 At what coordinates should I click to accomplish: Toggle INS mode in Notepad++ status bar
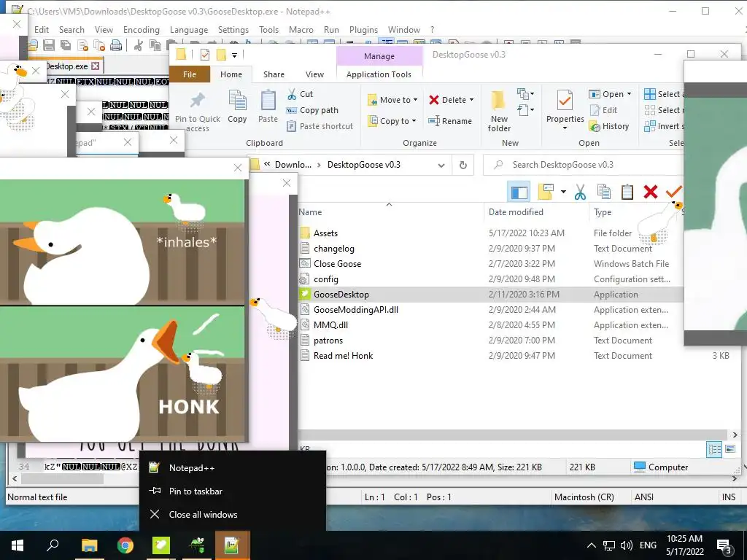point(729,497)
